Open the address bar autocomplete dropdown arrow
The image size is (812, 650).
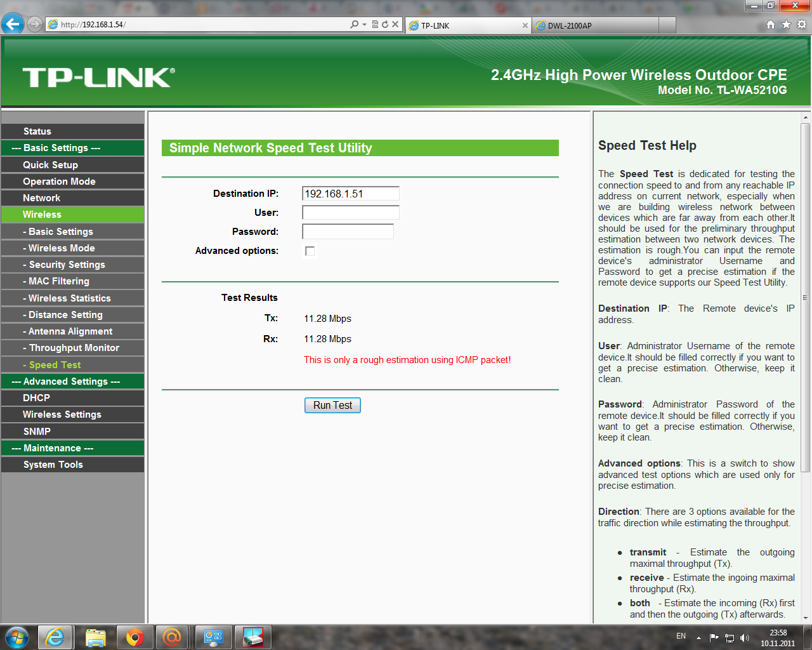pos(364,25)
